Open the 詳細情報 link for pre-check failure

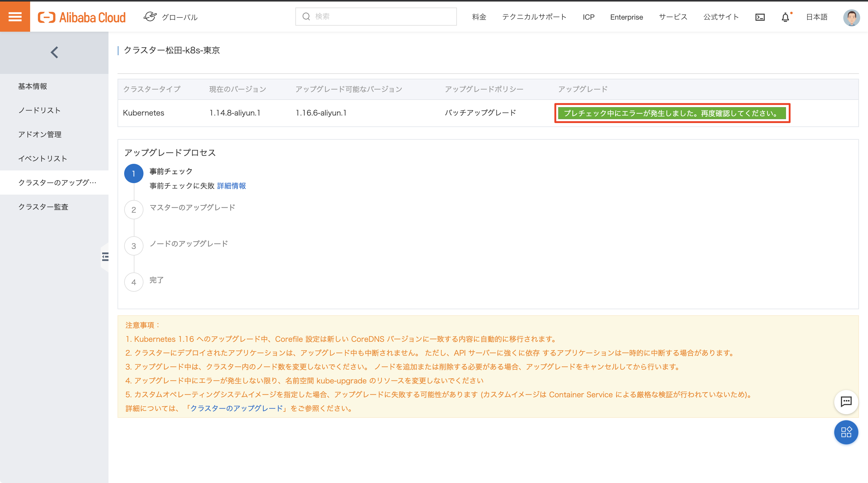click(x=231, y=186)
